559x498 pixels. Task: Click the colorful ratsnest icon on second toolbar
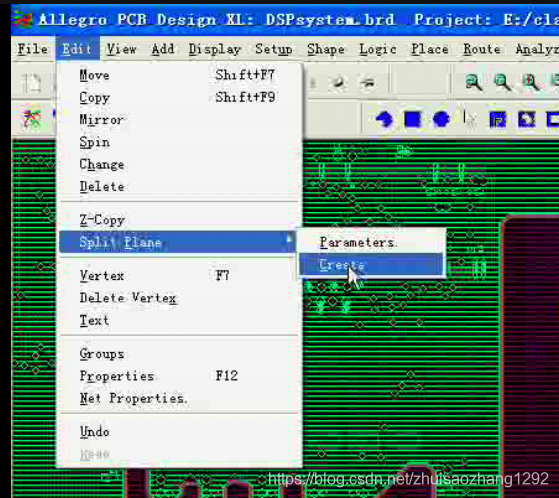point(32,119)
